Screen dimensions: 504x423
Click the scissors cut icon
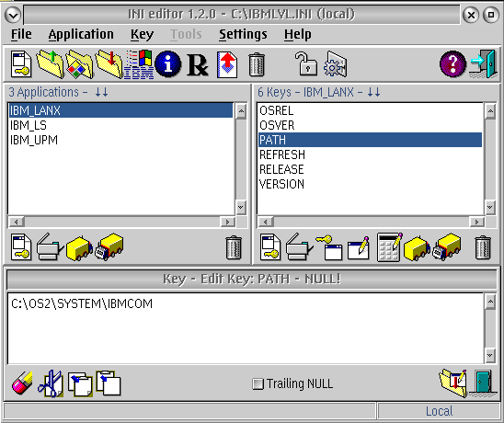(51, 383)
